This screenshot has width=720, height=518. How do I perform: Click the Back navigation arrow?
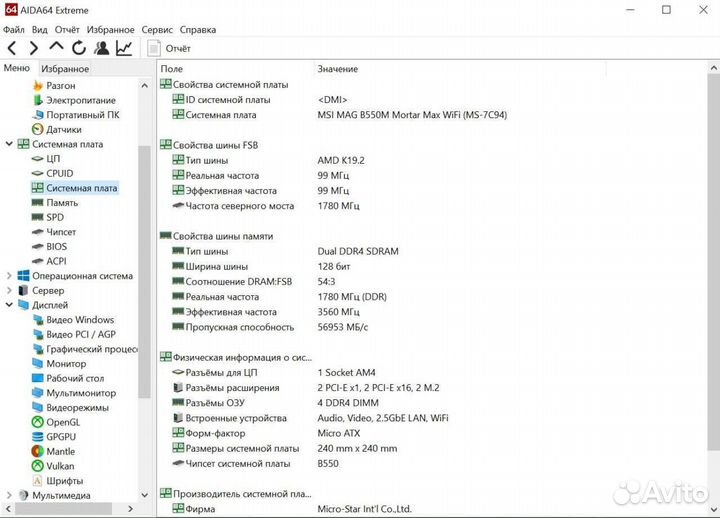[x=12, y=48]
